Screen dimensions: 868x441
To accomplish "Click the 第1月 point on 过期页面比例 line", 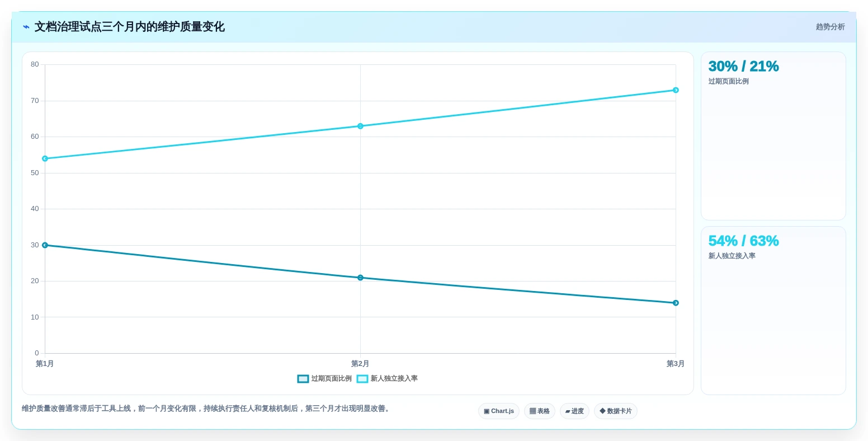I will click(x=45, y=245).
